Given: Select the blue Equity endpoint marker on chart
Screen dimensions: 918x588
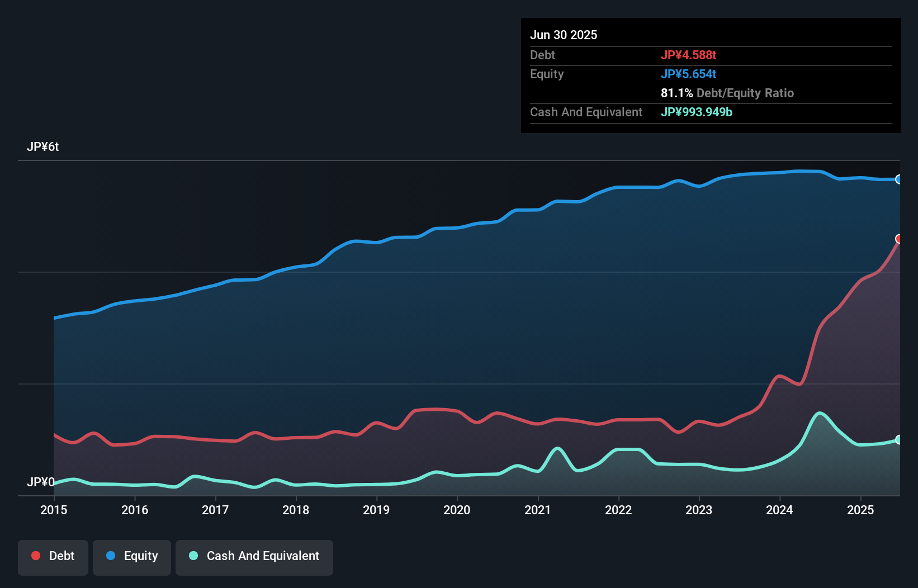Looking at the screenshot, I should 898,179.
